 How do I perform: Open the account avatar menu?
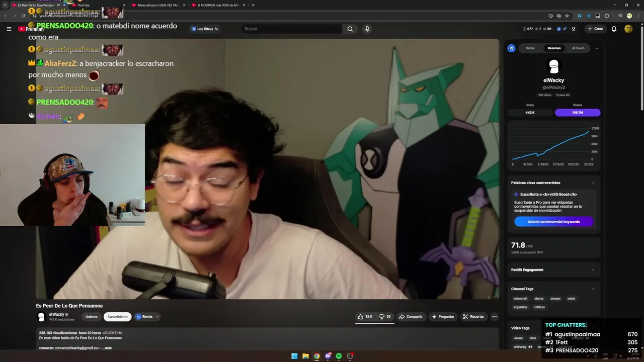coord(628,29)
